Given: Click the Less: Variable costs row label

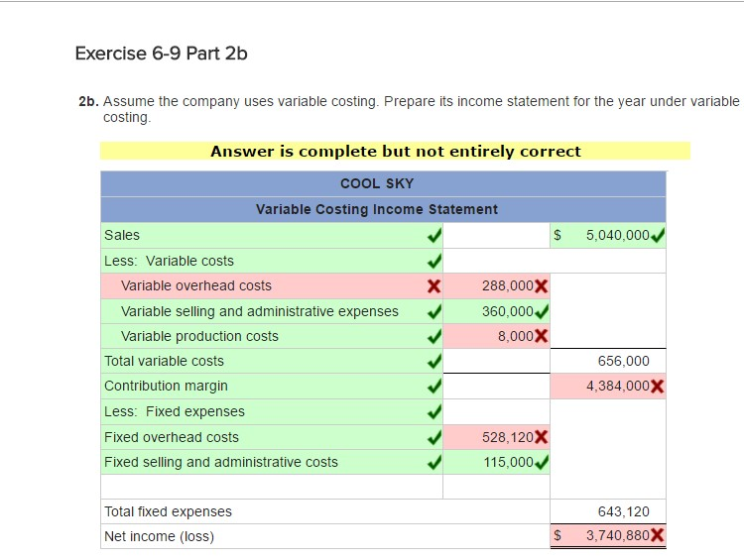Looking at the screenshot, I should [169, 261].
